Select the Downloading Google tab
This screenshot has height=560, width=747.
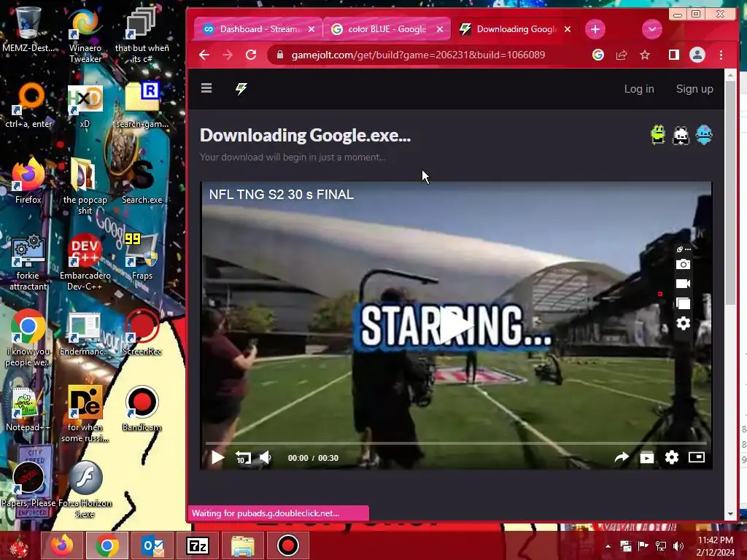514,29
